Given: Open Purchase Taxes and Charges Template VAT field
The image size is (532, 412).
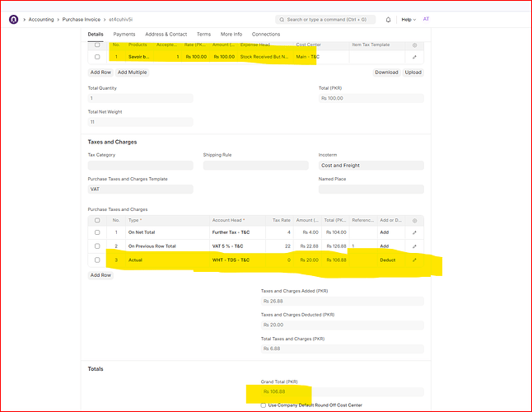Looking at the screenshot, I should [140, 189].
